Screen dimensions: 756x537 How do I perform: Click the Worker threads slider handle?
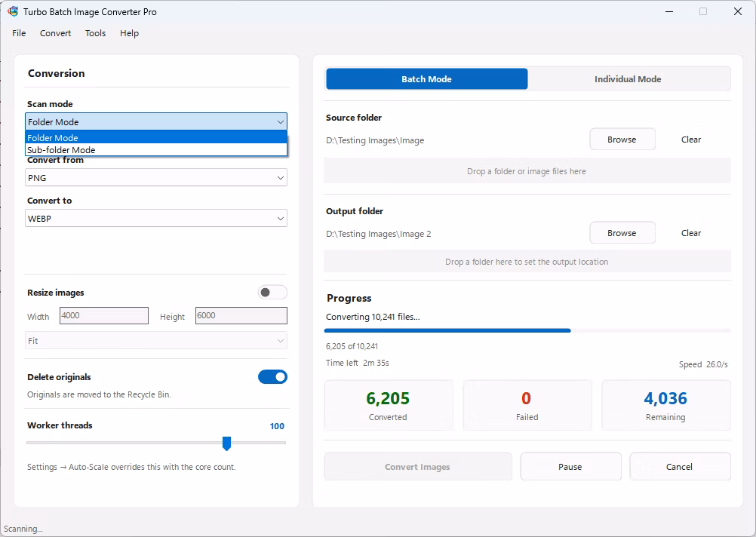click(226, 443)
